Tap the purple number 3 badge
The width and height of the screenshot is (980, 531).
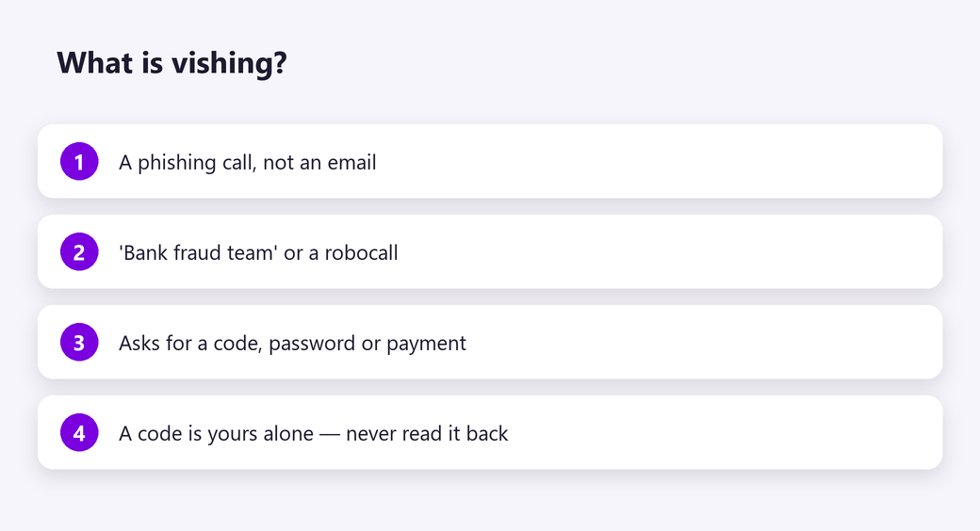(x=79, y=343)
